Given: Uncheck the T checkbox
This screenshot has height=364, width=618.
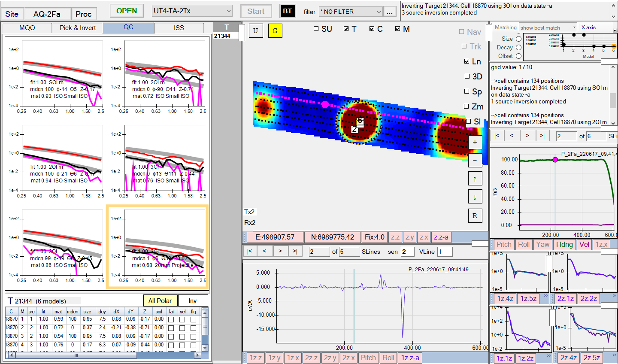Looking at the screenshot, I should [x=346, y=29].
